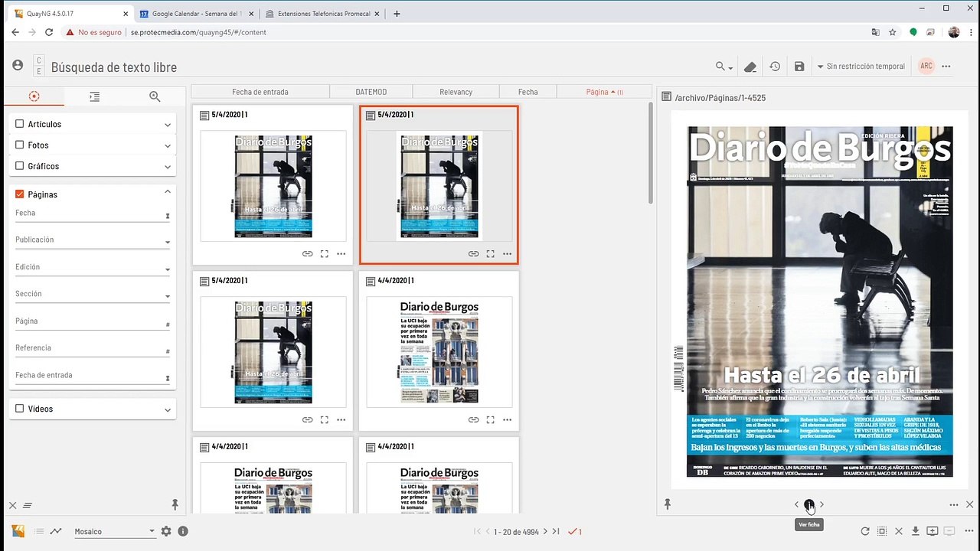Check the Videos checkbox
The image size is (980, 551).
point(20,409)
